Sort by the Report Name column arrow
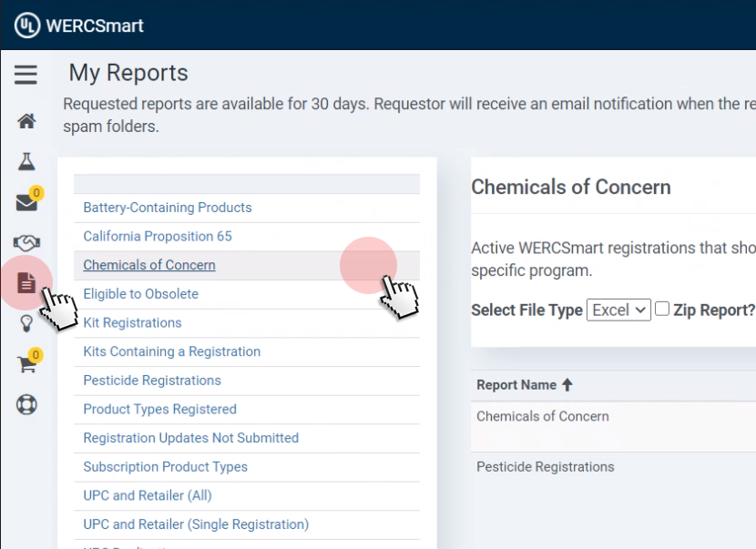This screenshot has height=549, width=756. (x=567, y=385)
